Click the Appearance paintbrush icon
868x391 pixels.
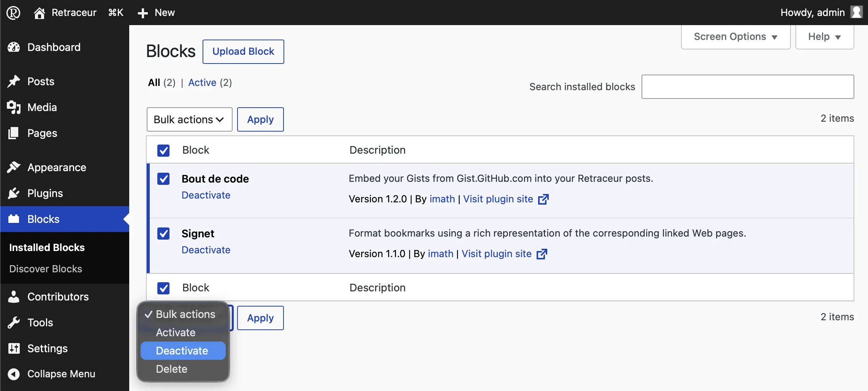point(14,167)
